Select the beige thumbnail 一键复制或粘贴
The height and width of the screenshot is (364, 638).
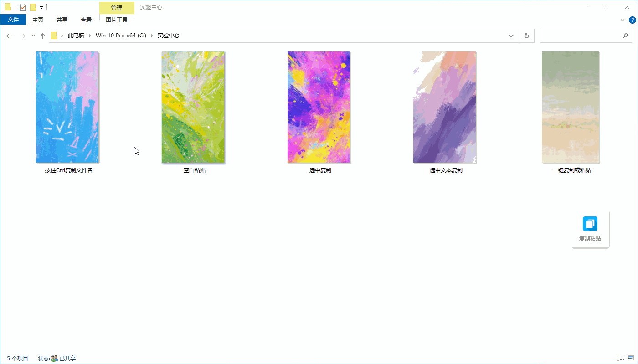(571, 107)
